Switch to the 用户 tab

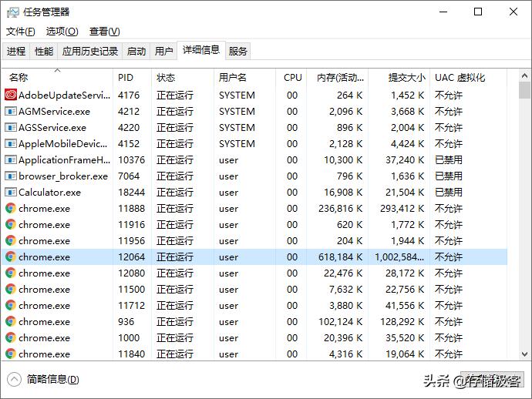tap(164, 51)
